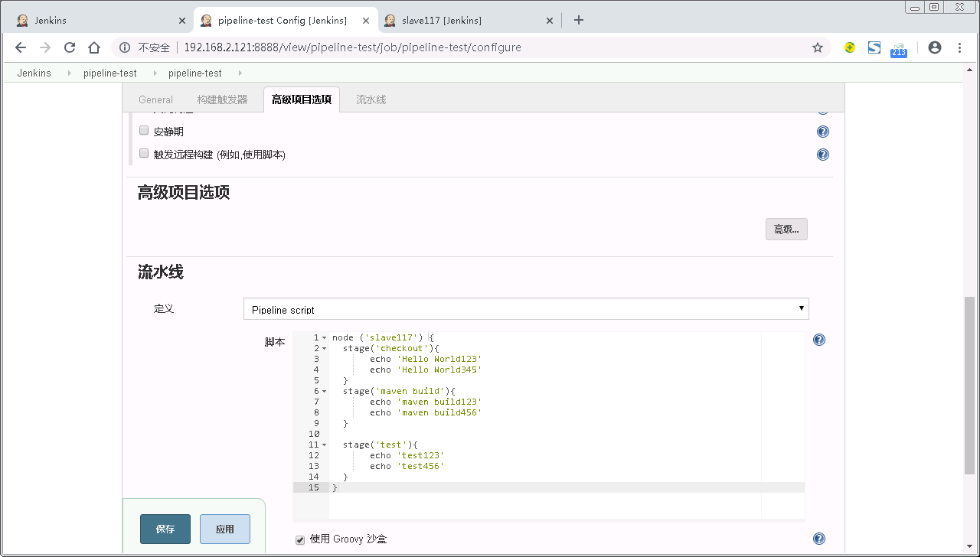Open the Chrome profile avatar icon

(935, 47)
